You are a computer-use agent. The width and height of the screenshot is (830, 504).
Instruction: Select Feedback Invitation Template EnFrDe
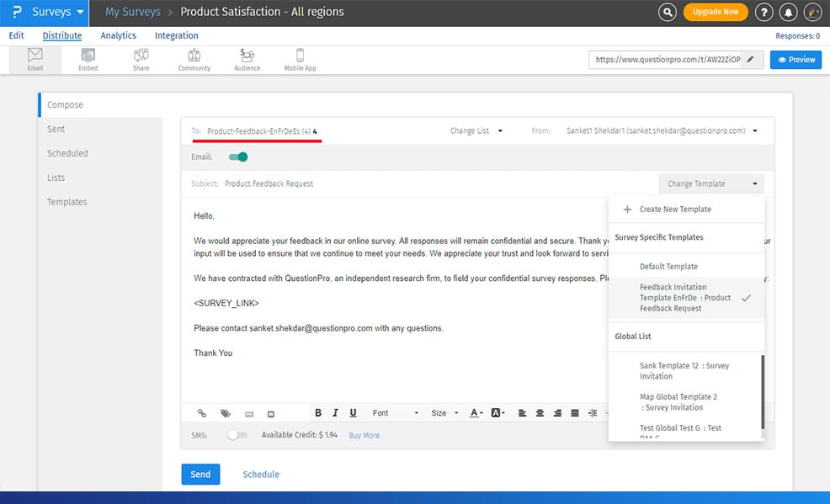point(686,298)
